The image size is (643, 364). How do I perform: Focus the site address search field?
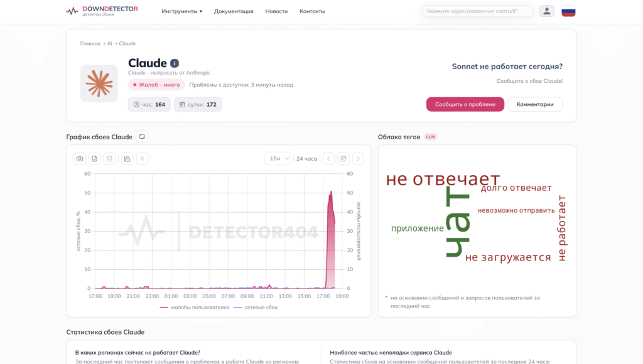[x=478, y=11]
